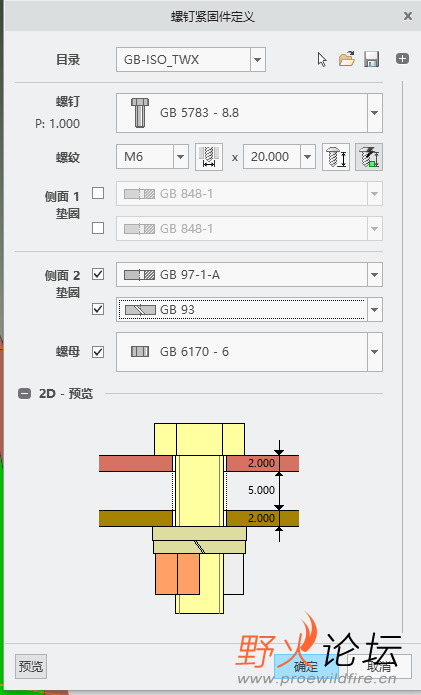Open the 20.000 length dropdown
This screenshot has height=695, width=421.
(x=308, y=157)
